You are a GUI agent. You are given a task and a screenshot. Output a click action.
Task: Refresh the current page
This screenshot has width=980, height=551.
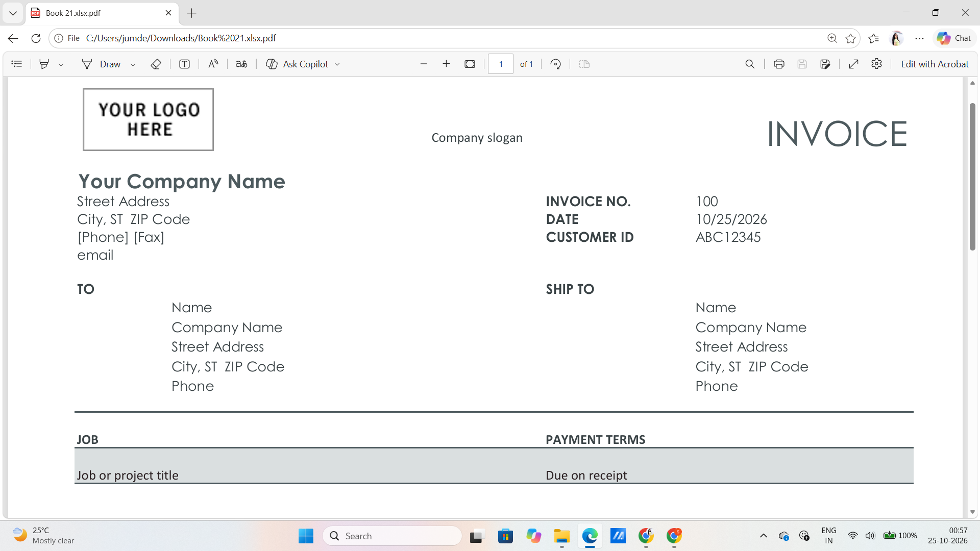(36, 38)
